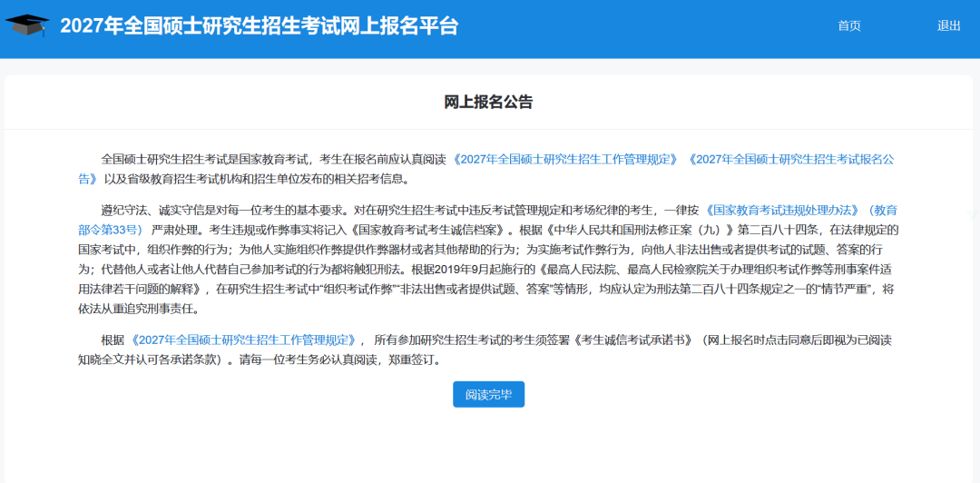Click the platform title 2027年全国硕士研究生招生考试网上报名平台
This screenshot has width=980, height=483.
point(260,26)
